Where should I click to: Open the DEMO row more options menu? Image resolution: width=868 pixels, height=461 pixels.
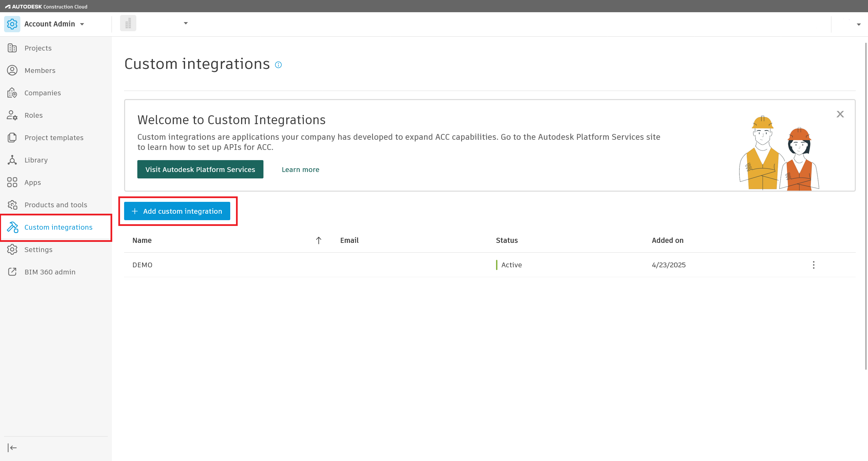tap(814, 265)
